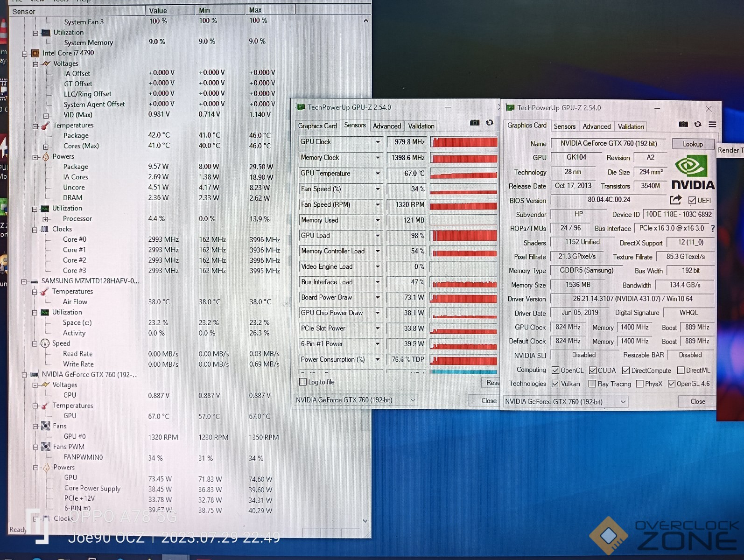This screenshot has height=560, width=744.
Task: Expand the Processor utilization node
Action: click(45, 219)
